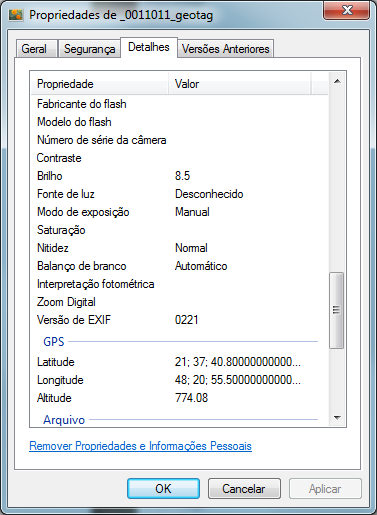Click the vertical scrollbar thumb
377x515 pixels.
(x=337, y=310)
